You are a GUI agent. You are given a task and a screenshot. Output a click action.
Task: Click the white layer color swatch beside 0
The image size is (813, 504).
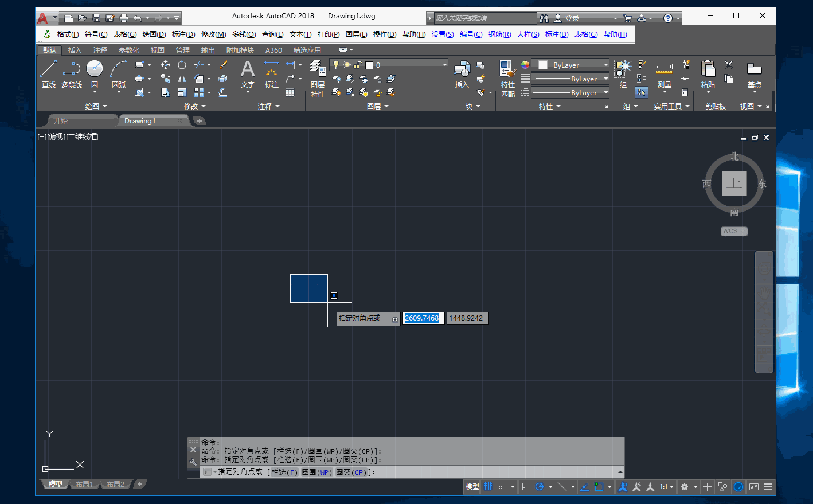pos(369,65)
